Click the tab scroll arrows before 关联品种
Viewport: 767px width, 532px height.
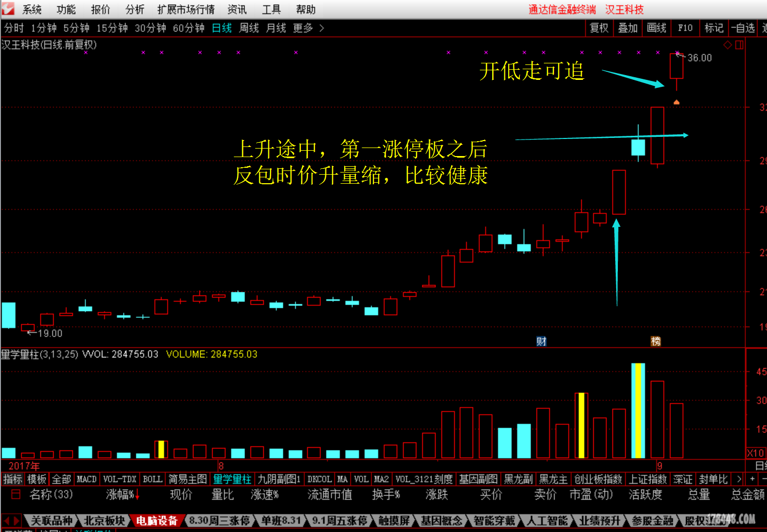(12, 520)
